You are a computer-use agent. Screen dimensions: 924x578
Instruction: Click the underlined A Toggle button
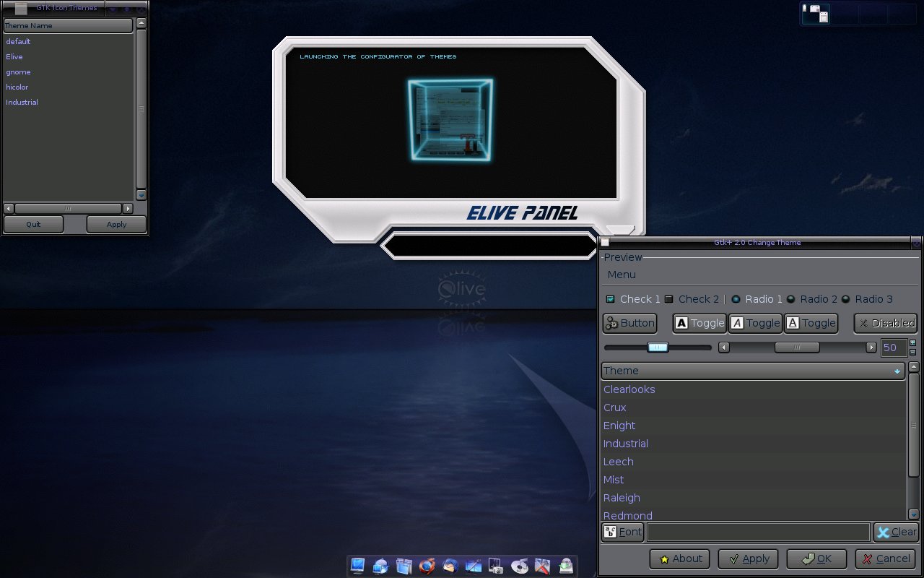811,323
